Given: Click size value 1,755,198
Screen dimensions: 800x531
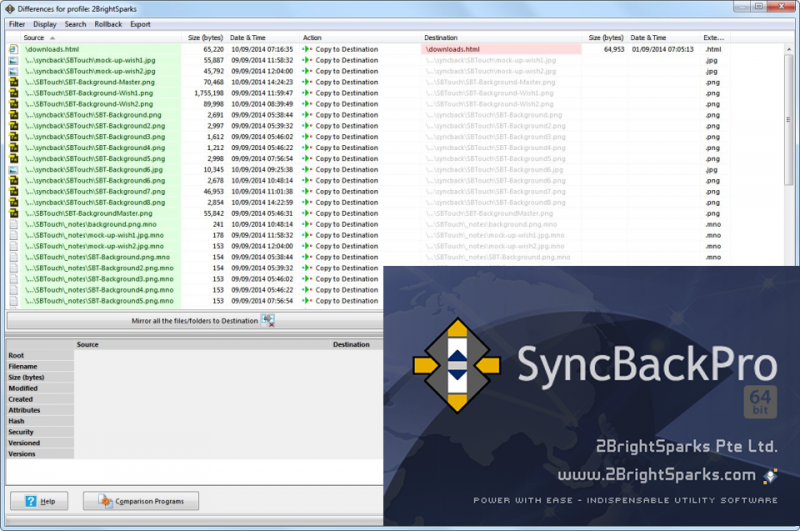Looking at the screenshot, I should click(209, 93).
